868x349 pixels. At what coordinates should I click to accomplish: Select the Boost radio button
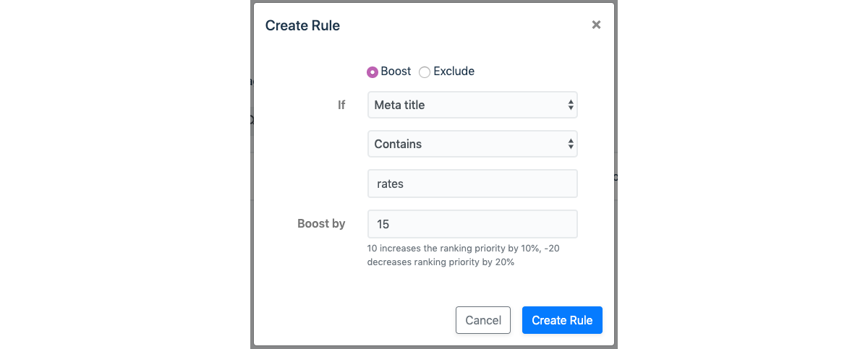click(x=373, y=72)
